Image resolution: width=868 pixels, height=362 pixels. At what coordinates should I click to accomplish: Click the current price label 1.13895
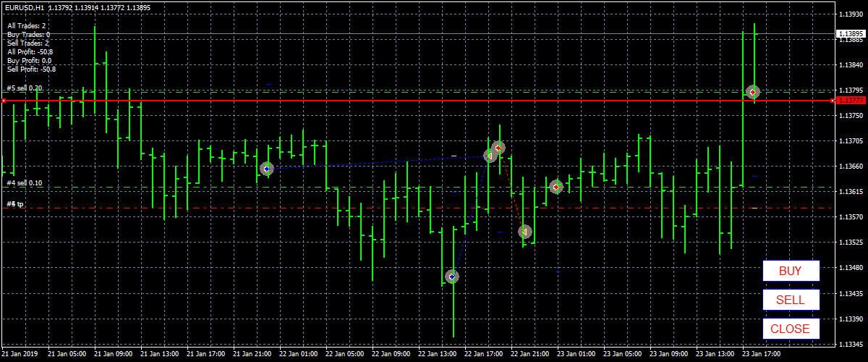pos(850,33)
